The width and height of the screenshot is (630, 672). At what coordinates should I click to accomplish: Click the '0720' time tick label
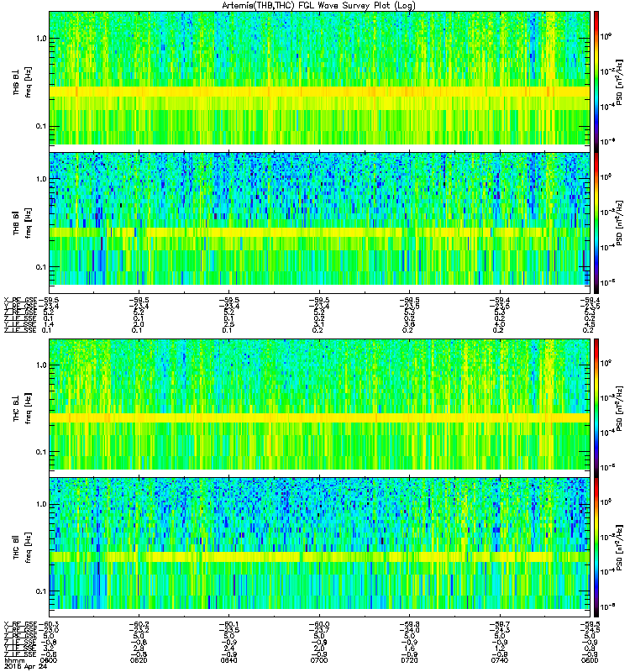(409, 660)
